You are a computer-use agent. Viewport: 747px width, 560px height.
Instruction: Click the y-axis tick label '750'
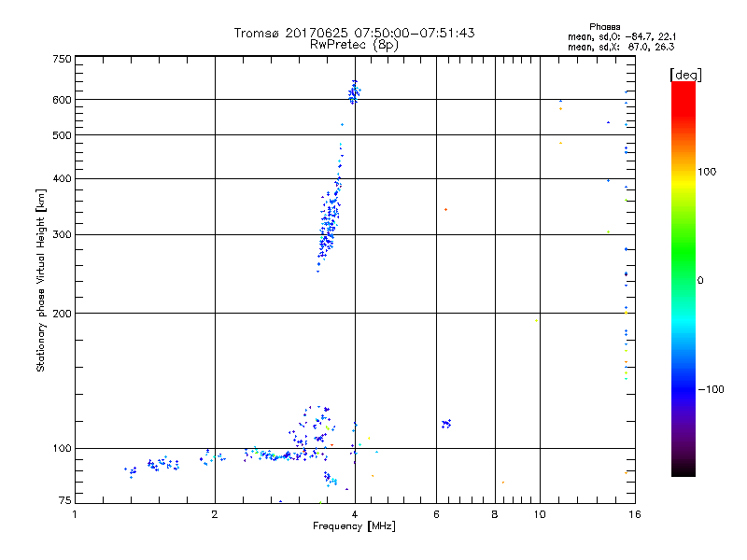tap(62, 59)
